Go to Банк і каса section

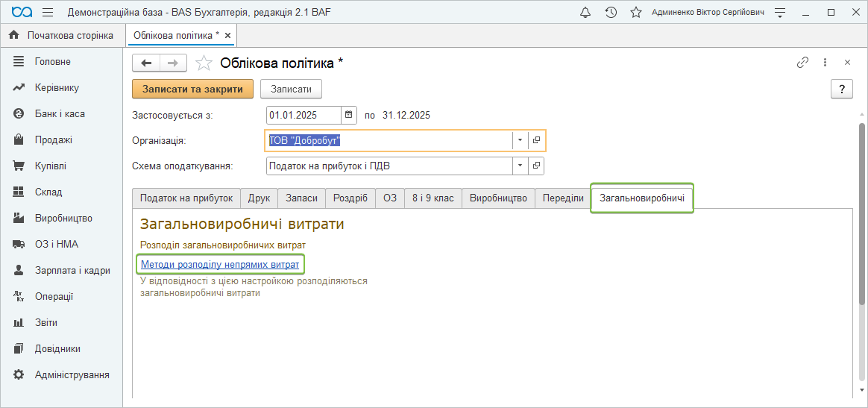[60, 114]
